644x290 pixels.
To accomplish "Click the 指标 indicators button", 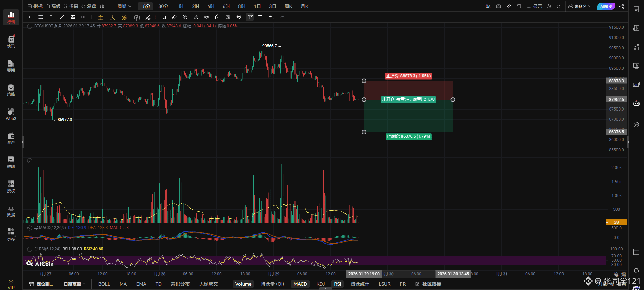I will (35, 6).
